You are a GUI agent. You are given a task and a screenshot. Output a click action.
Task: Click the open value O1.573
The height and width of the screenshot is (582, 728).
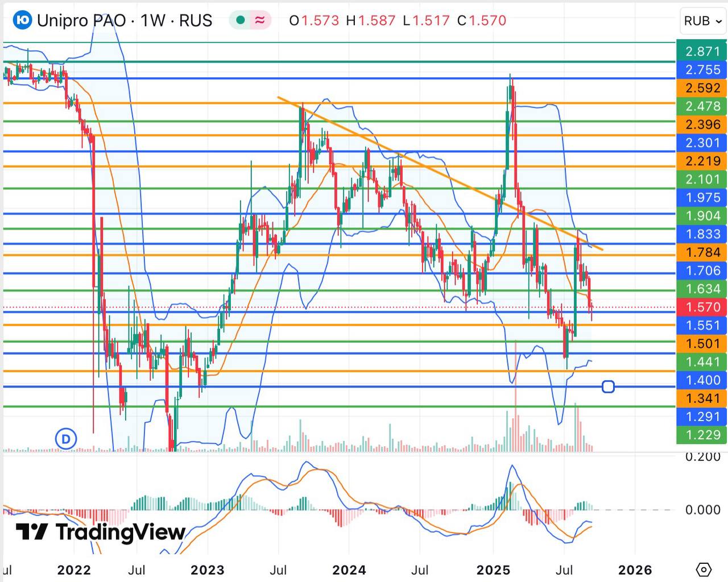[x=314, y=20]
